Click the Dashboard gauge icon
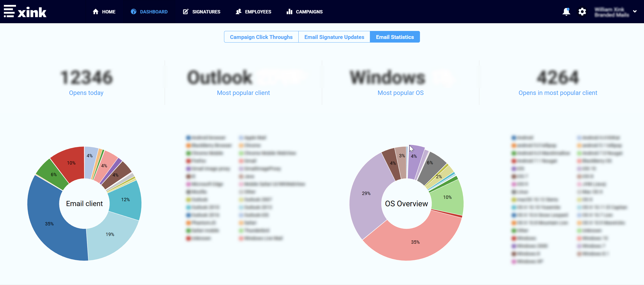The width and height of the screenshot is (644, 285). tap(133, 12)
